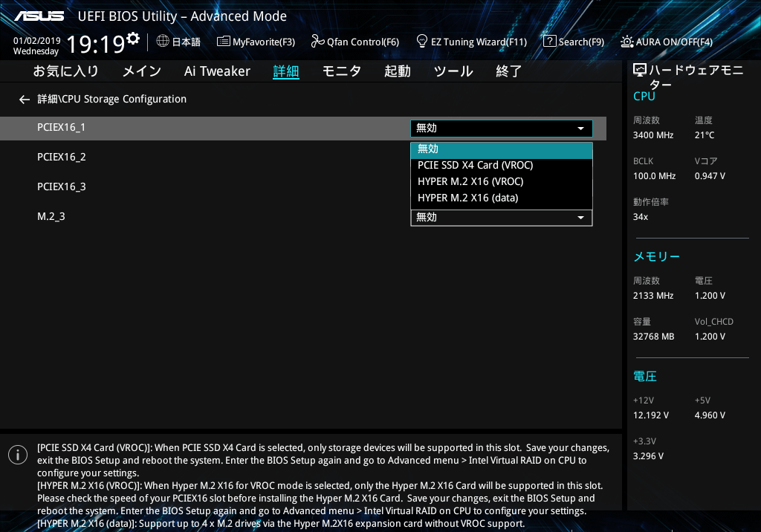761x532 pixels.
Task: Open MyFavorite(F3) from the top toolbar
Action: tap(256, 42)
